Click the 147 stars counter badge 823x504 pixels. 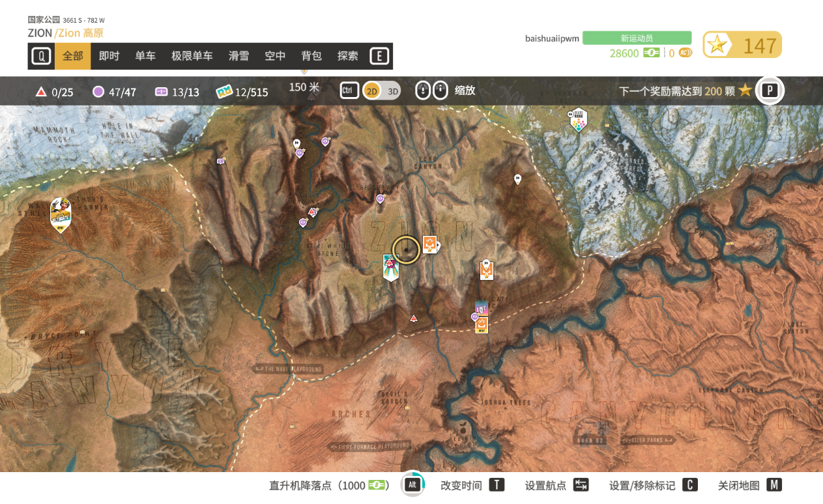742,45
